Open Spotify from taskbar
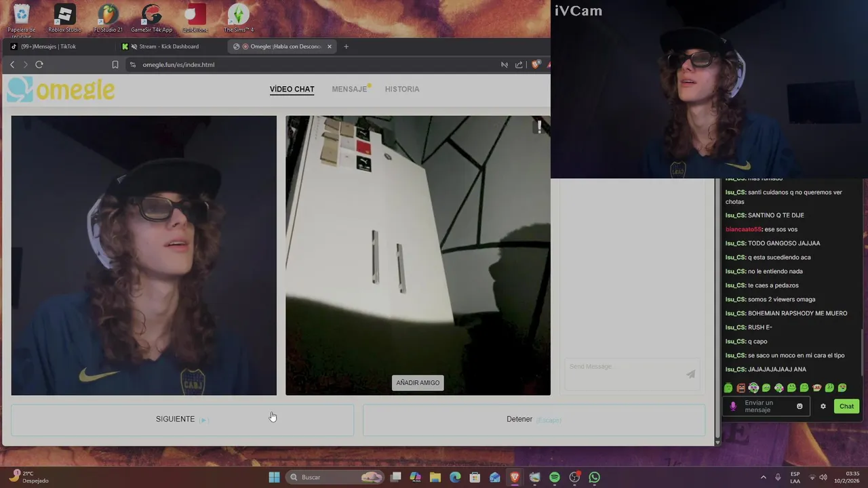Image resolution: width=868 pixels, height=488 pixels. click(555, 477)
